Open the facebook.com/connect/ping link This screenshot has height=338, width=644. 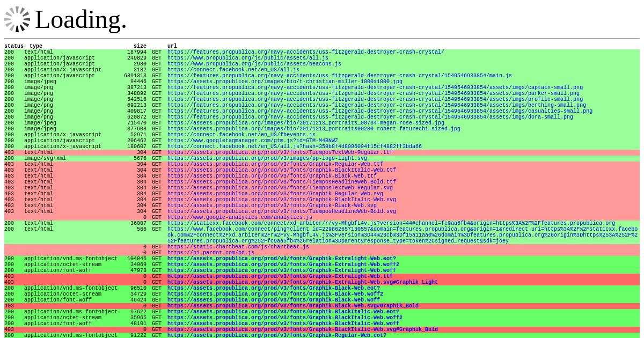click(402, 235)
